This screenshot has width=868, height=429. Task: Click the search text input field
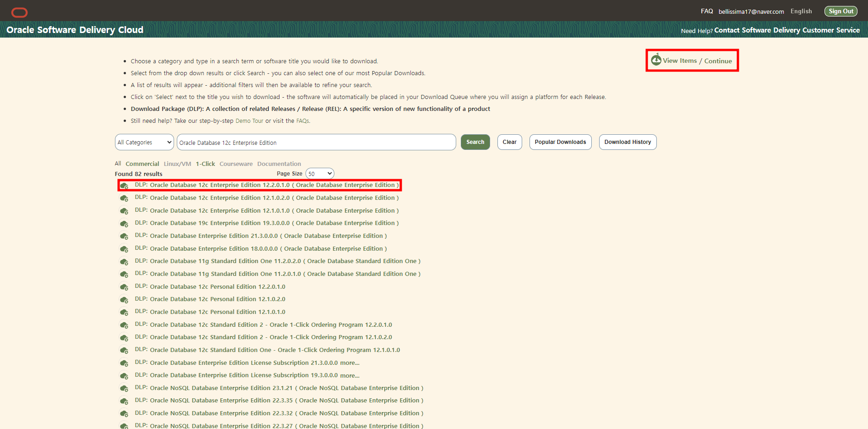click(x=316, y=142)
